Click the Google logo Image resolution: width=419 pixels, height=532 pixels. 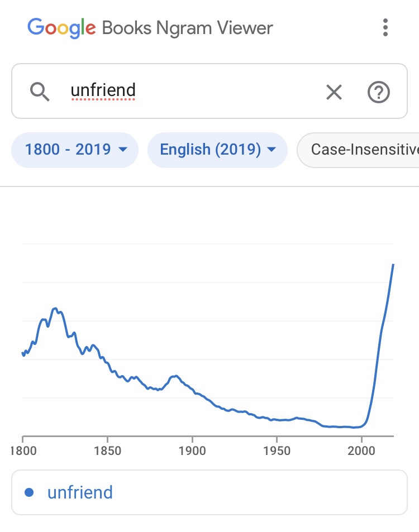61,27
